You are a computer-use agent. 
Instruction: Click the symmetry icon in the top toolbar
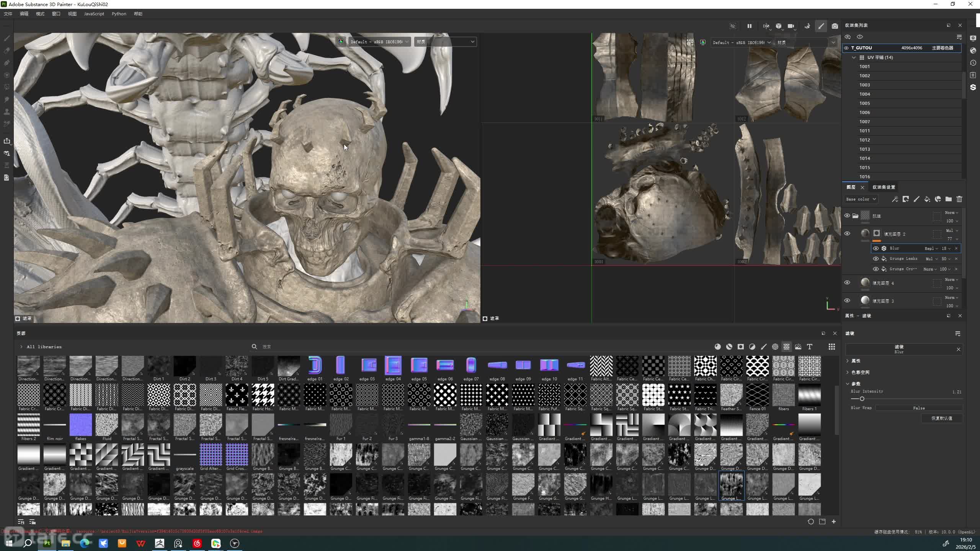point(766,26)
